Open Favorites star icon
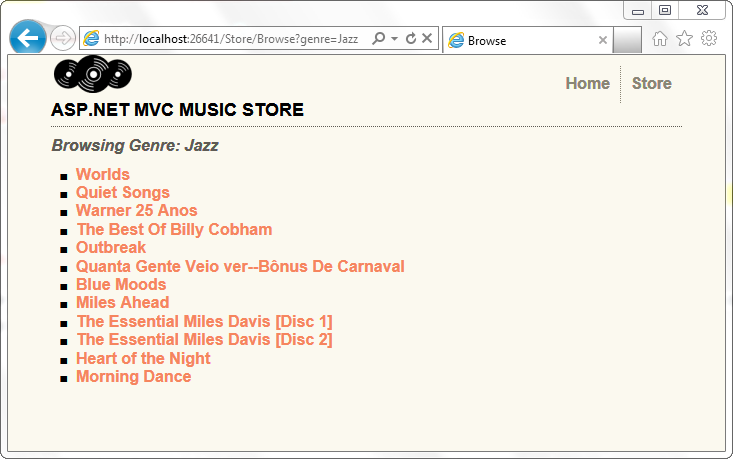 click(684, 39)
